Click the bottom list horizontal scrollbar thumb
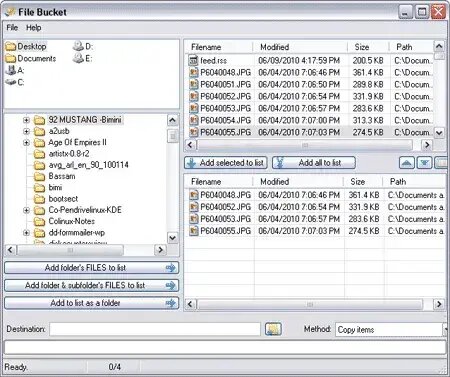450x377 pixels. pos(310,304)
